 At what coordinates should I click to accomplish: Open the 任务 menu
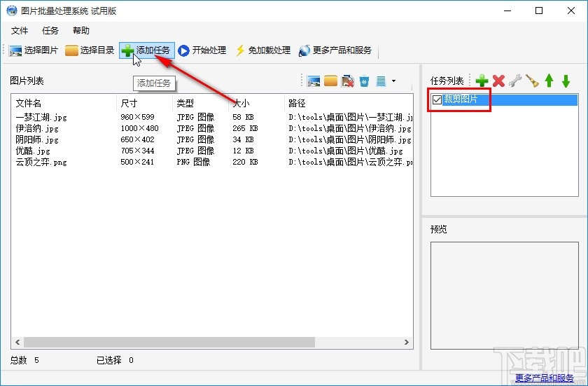(x=50, y=31)
